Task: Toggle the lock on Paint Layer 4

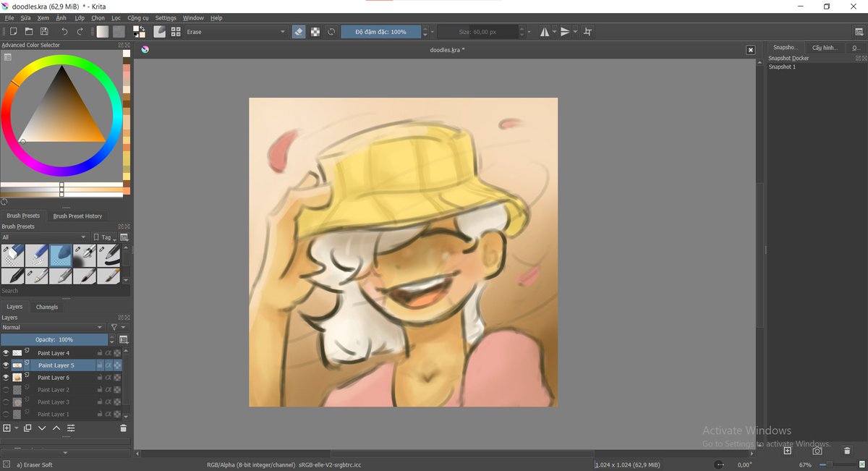Action: point(100,353)
